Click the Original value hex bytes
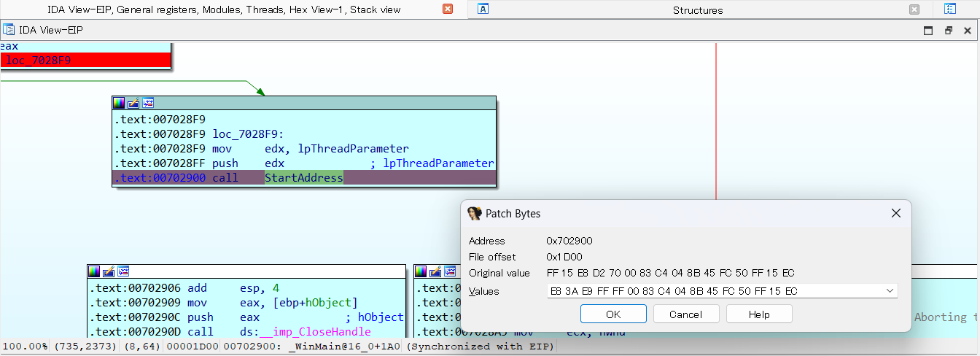This screenshot has height=356, width=980. coord(671,273)
